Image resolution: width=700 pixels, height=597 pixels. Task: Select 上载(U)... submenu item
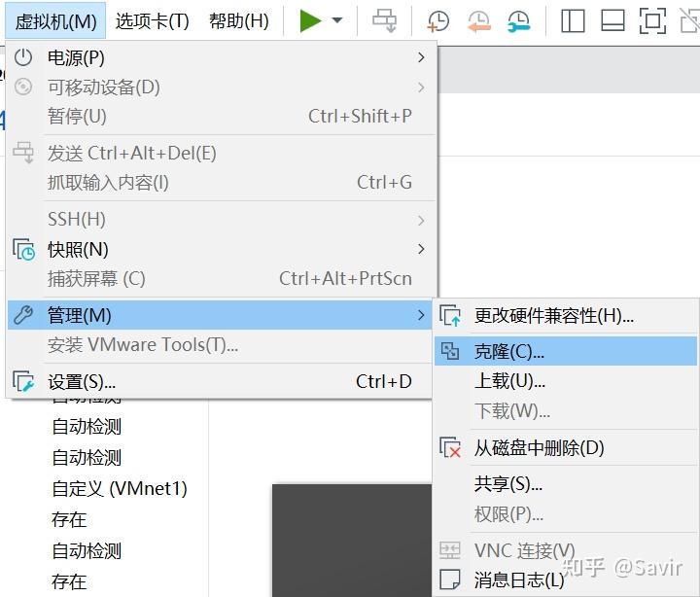pyautogui.click(x=566, y=381)
